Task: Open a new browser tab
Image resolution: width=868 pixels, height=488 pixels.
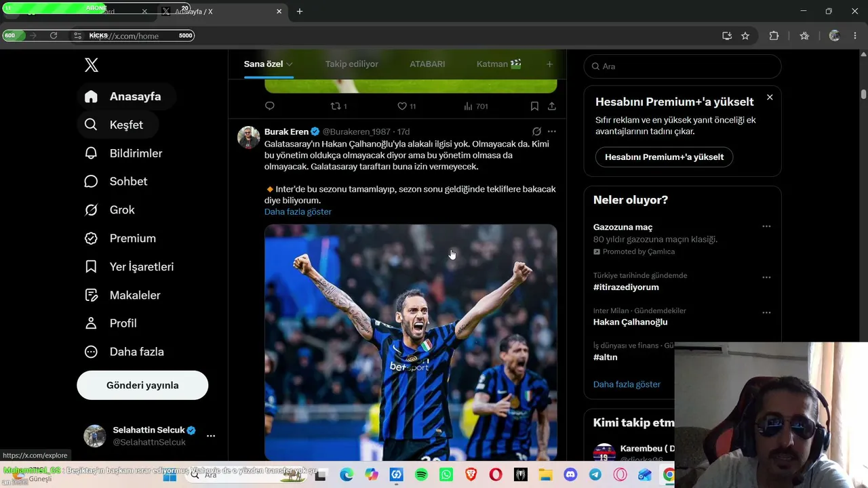Action: click(x=300, y=12)
